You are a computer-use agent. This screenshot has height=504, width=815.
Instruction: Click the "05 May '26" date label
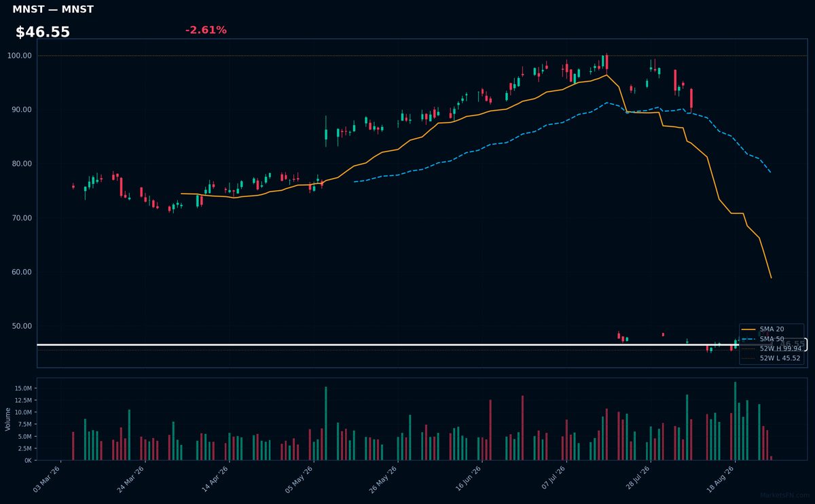tap(300, 478)
